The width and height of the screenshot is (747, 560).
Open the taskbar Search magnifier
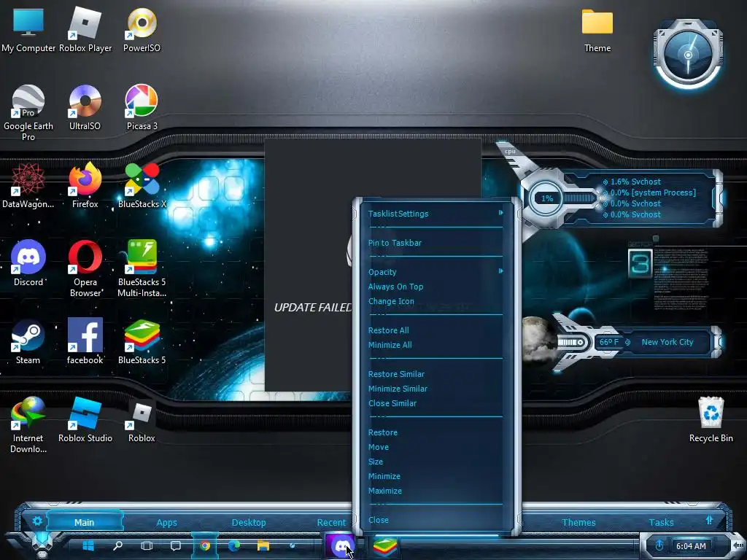point(117,545)
